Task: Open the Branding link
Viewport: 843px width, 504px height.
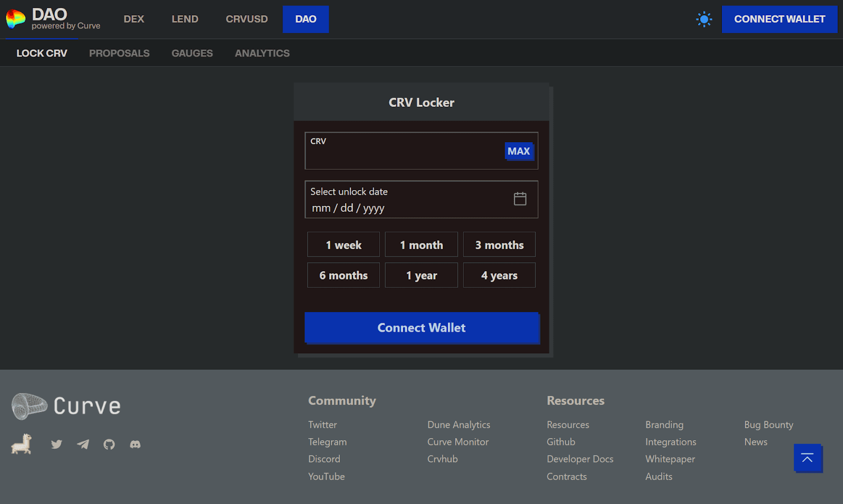Action: (664, 424)
